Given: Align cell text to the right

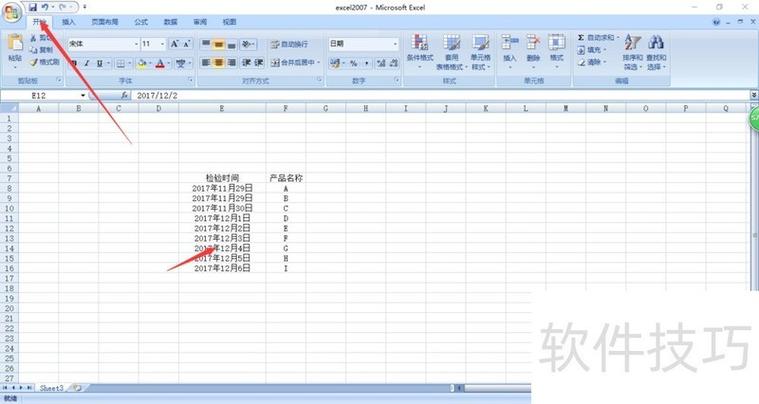Looking at the screenshot, I should click(x=231, y=62).
